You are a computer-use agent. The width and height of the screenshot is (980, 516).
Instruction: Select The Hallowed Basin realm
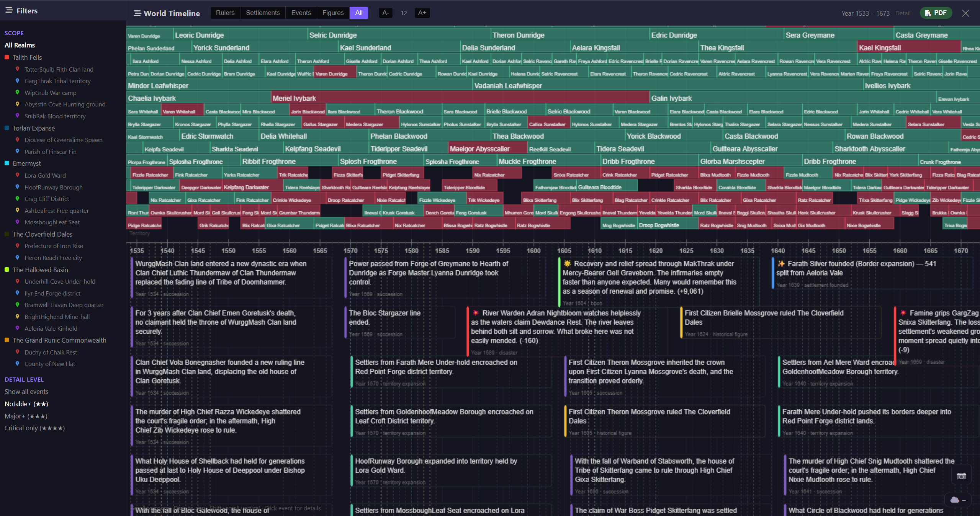click(x=40, y=269)
